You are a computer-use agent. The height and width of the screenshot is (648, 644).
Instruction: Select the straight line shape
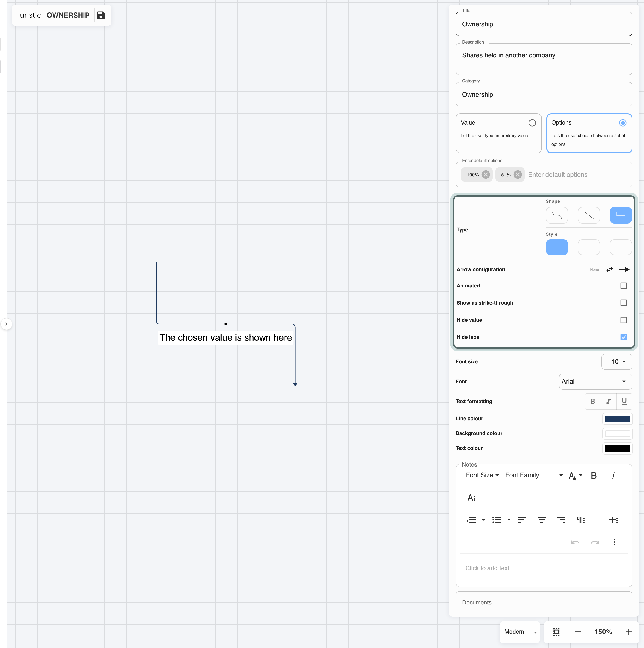[x=589, y=215]
